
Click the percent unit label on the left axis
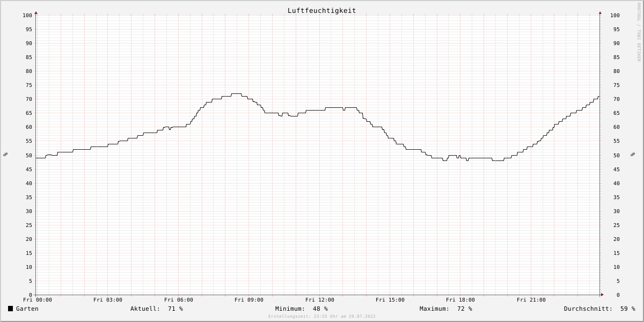(x=5, y=155)
